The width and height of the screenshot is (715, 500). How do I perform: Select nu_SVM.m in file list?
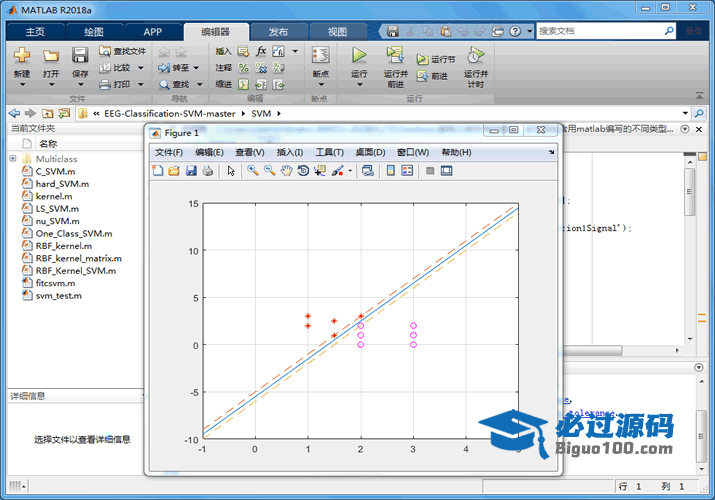57,221
